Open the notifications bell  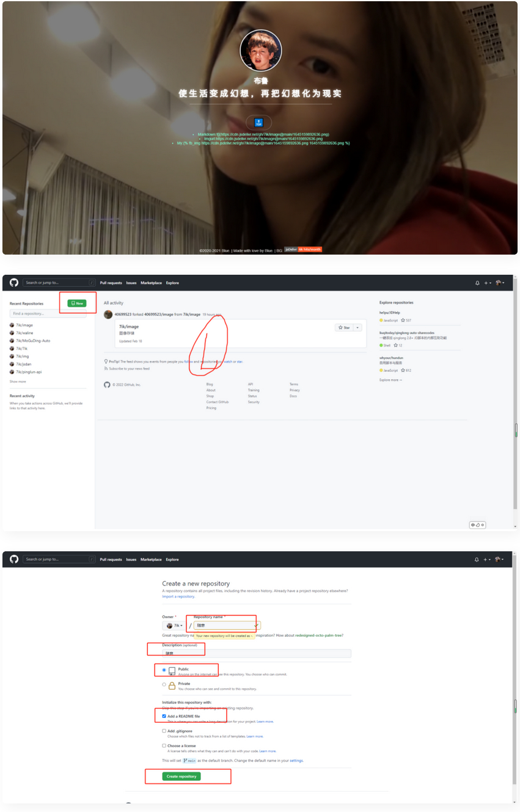click(478, 283)
